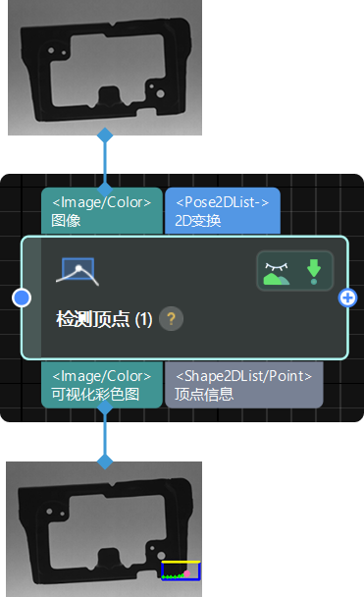Click the top connector diamond below input image
364x597 pixels.
tap(105, 136)
